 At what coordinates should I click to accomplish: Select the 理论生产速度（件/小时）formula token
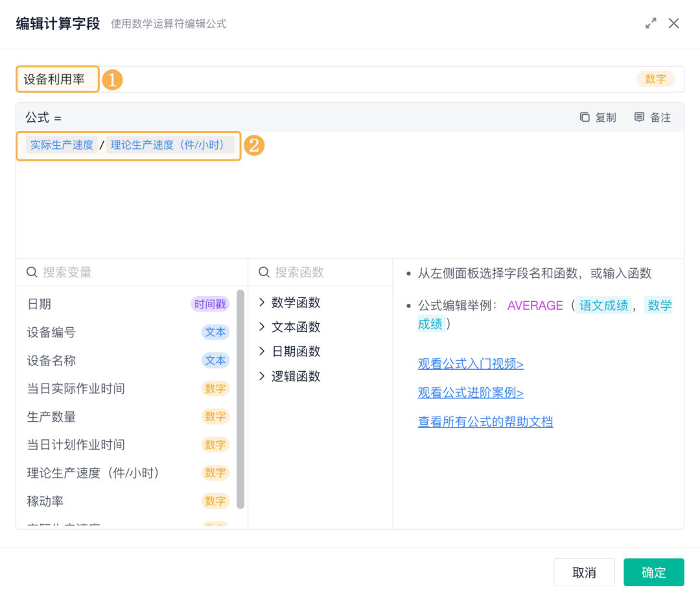tap(170, 145)
